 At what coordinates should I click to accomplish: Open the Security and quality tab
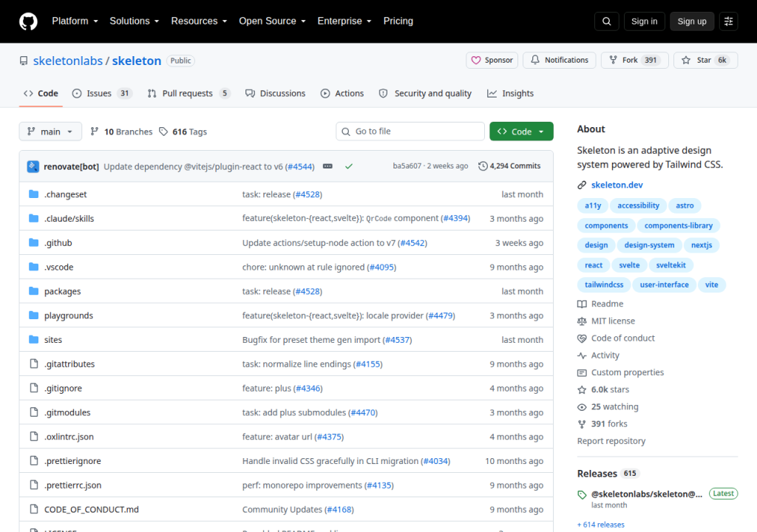click(425, 93)
